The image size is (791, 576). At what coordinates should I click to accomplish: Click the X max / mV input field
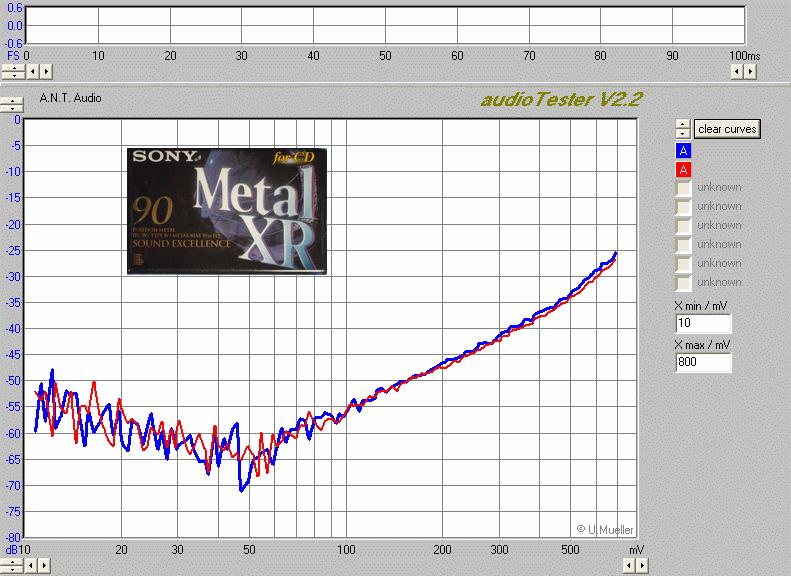tap(703, 362)
